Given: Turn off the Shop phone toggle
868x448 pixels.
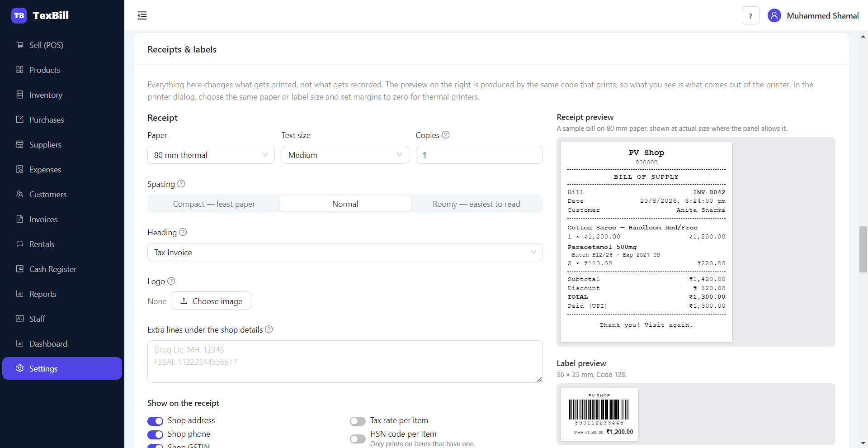Looking at the screenshot, I should tap(155, 434).
